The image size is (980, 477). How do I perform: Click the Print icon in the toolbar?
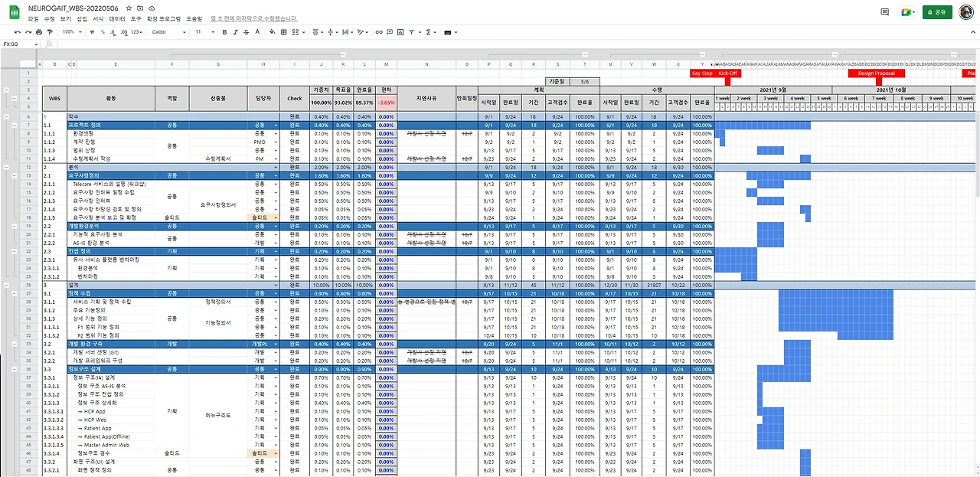pyautogui.click(x=39, y=32)
